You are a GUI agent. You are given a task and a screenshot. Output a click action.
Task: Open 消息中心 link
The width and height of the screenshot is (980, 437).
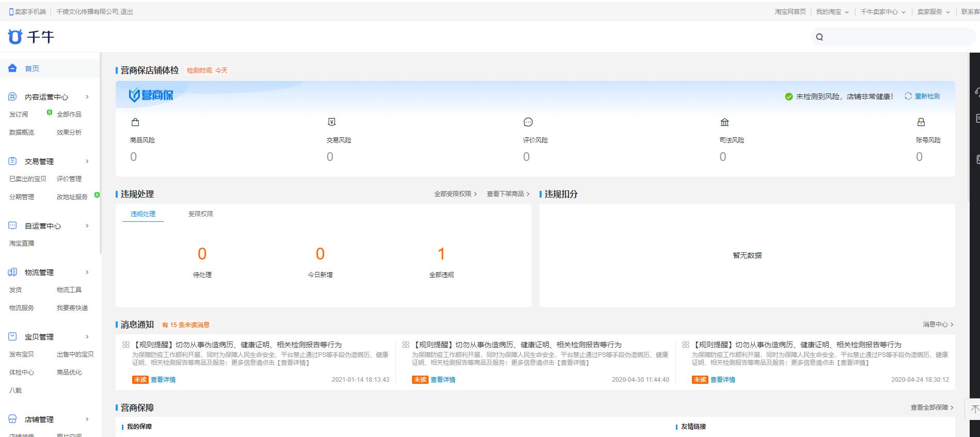pos(938,325)
